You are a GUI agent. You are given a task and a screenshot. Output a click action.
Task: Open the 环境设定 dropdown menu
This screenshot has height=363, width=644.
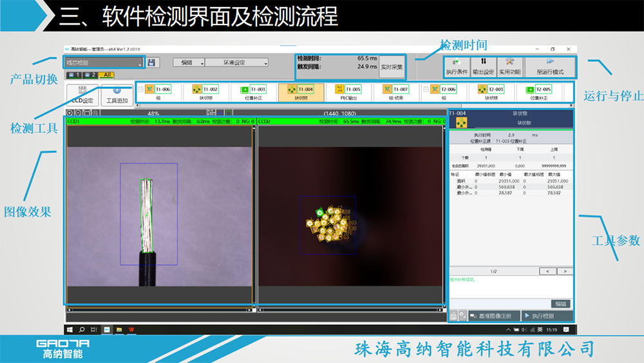(236, 63)
